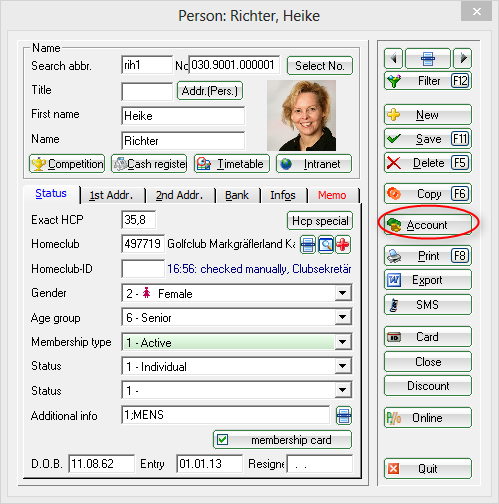
Task: Click the Select No. button
Action: 320,66
